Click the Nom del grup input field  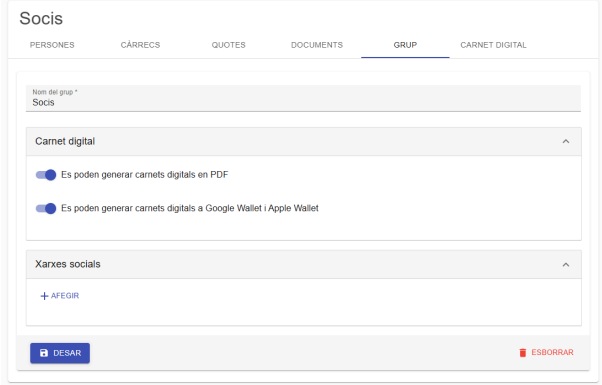point(303,99)
